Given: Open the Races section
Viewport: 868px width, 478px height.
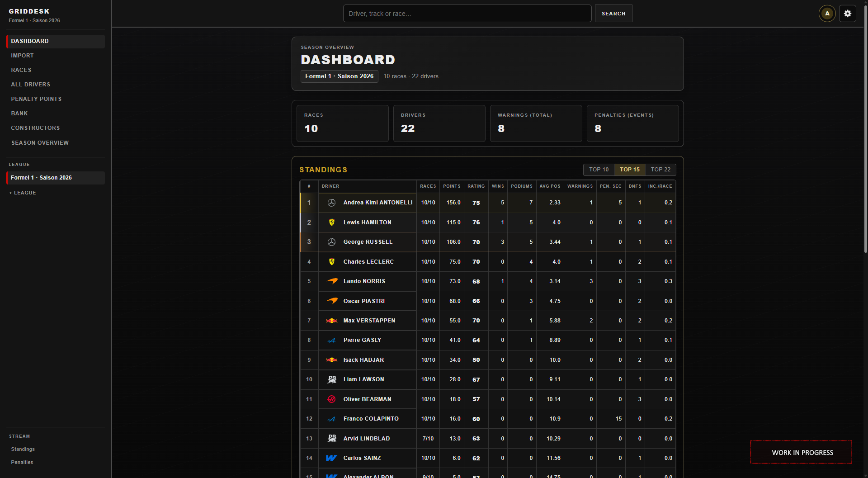Looking at the screenshot, I should [56, 70].
